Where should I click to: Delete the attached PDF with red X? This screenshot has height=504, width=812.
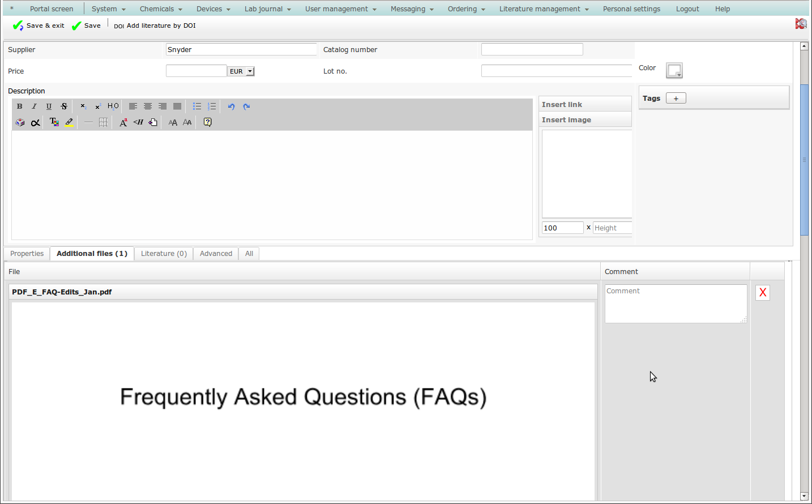tap(763, 293)
